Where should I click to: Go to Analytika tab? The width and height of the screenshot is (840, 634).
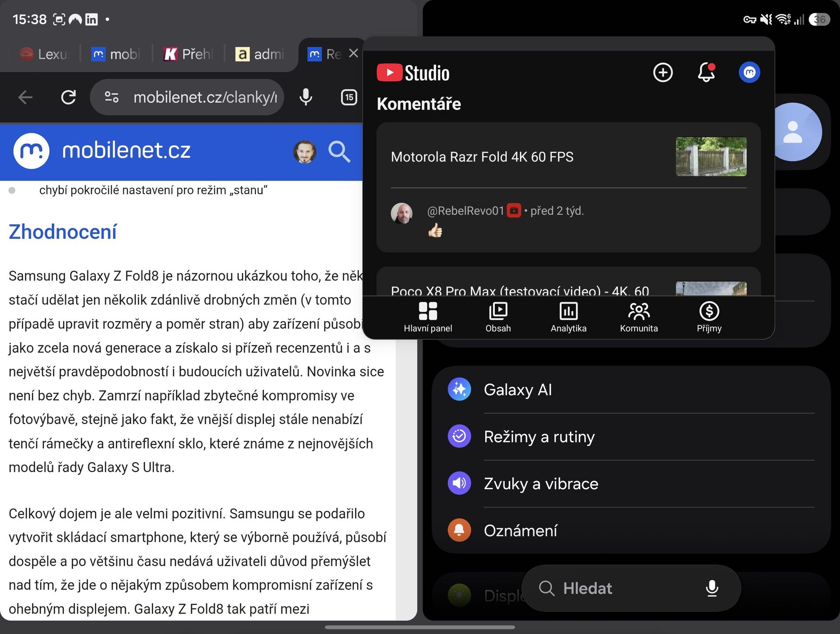(x=568, y=317)
